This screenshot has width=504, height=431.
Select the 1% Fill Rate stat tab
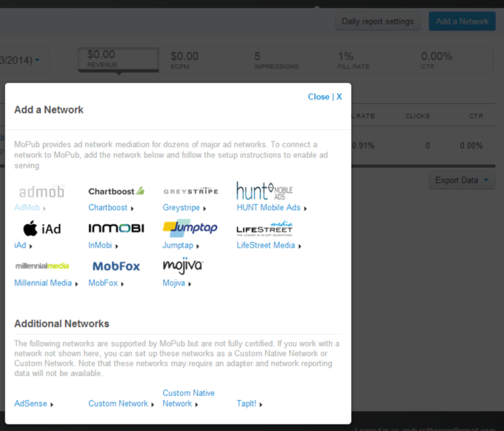[x=354, y=60]
